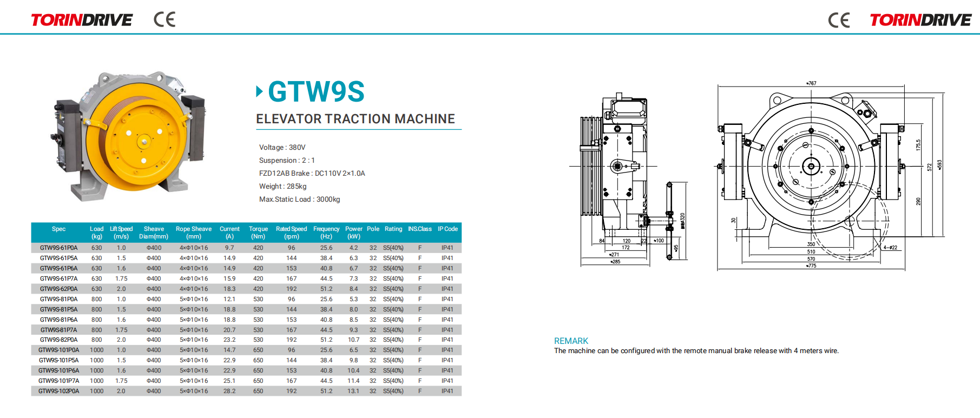This screenshot has width=980, height=418.
Task: Click the teal triangle before GTW9S title
Action: 259,91
